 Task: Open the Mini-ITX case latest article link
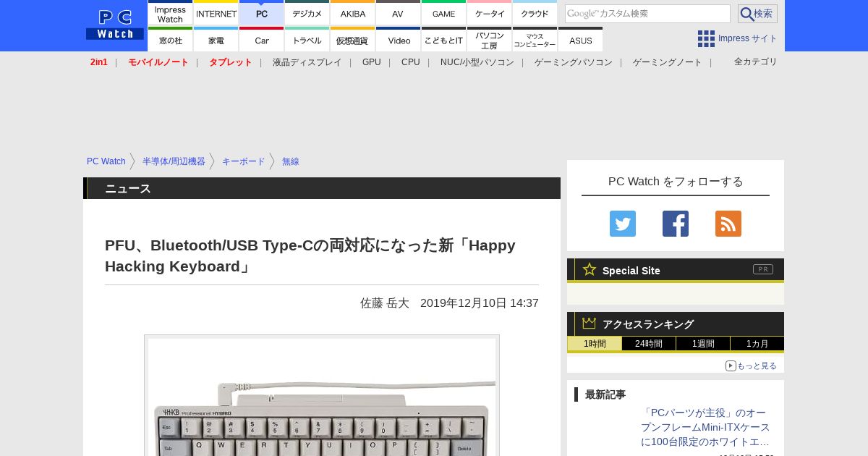click(x=705, y=427)
